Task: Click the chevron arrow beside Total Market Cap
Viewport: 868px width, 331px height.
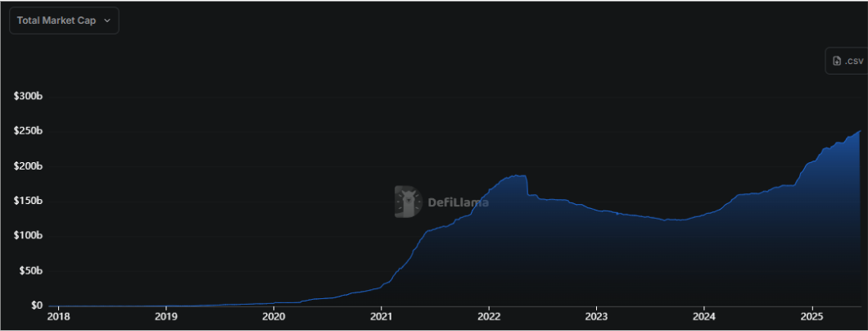Action: [106, 21]
